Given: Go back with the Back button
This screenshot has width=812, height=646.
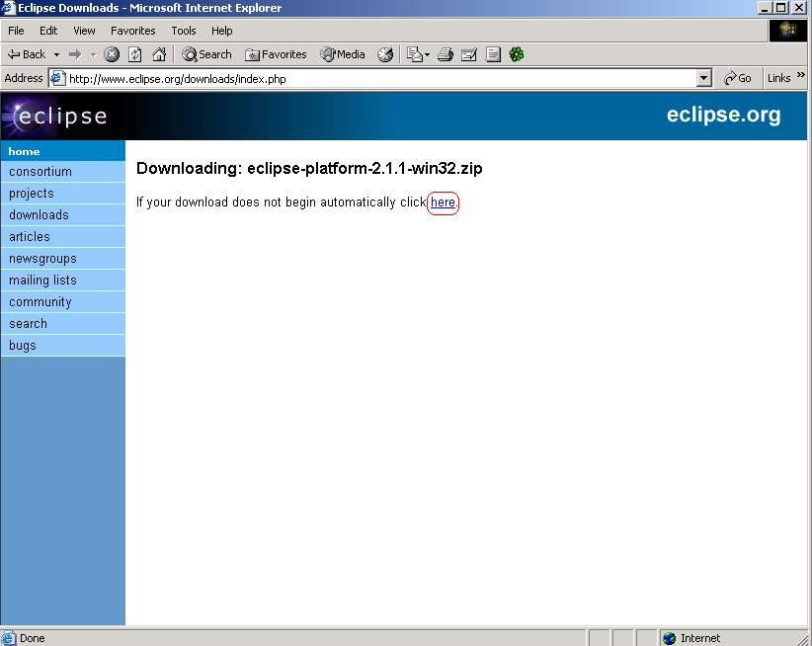Looking at the screenshot, I should (x=27, y=54).
